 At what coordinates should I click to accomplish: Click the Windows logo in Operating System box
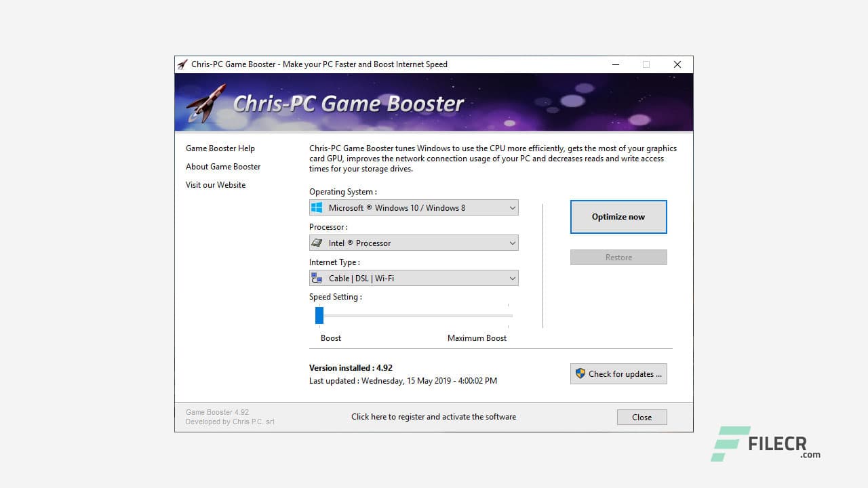pos(317,208)
